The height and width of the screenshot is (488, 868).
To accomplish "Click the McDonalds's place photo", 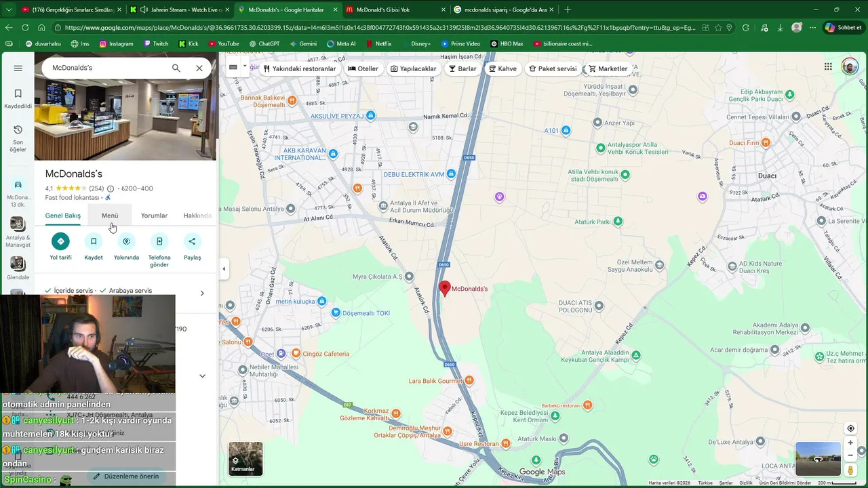I will [x=125, y=121].
